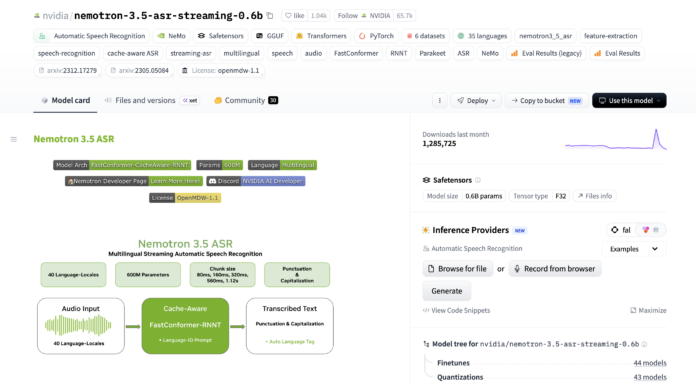Filter by the Transformers tag
Image resolution: width=696 pixels, height=385 pixels.
point(321,36)
